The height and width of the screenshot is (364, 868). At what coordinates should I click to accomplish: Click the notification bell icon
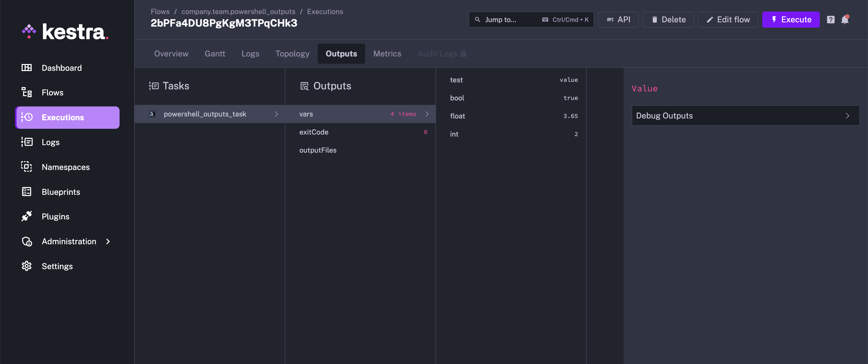pos(844,20)
